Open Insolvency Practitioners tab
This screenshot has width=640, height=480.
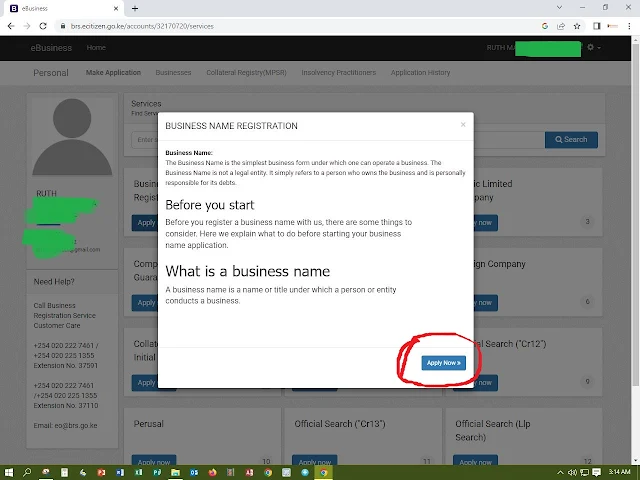(338, 72)
